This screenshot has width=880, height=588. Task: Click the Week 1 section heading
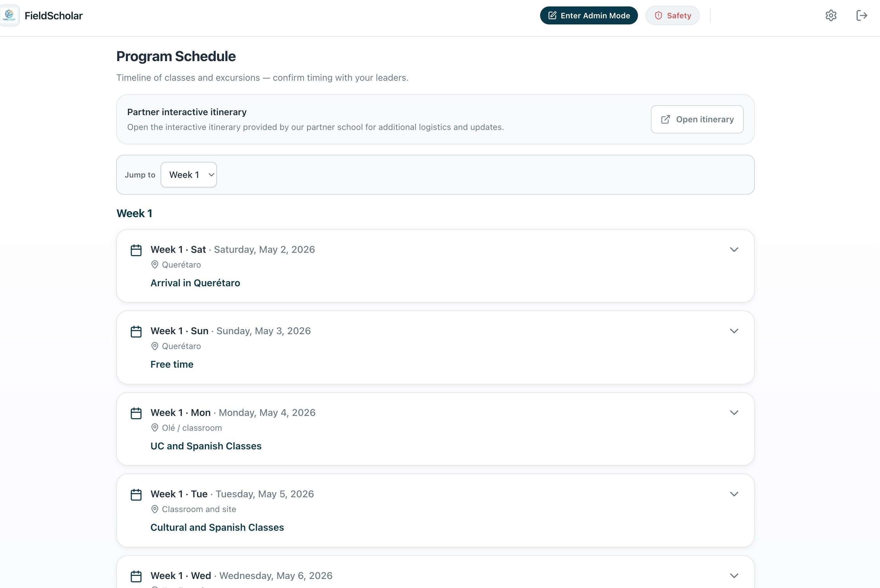tap(134, 213)
